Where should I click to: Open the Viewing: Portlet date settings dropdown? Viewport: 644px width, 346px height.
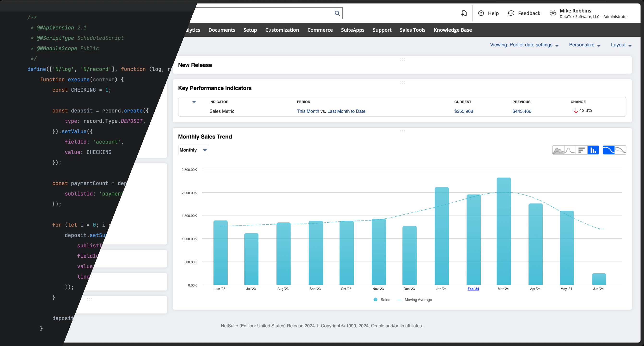click(524, 45)
